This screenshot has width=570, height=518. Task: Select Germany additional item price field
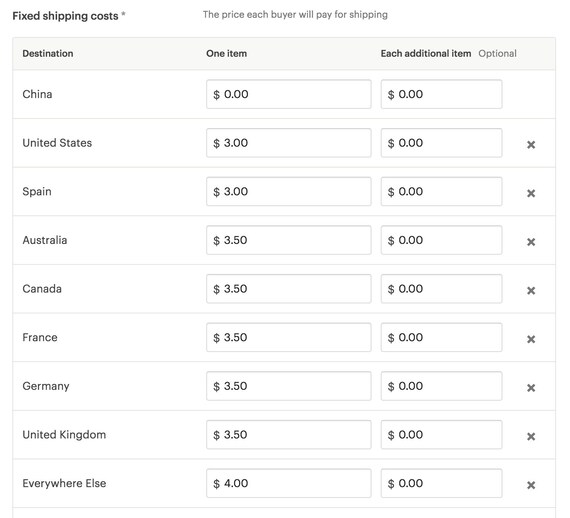[x=441, y=386]
